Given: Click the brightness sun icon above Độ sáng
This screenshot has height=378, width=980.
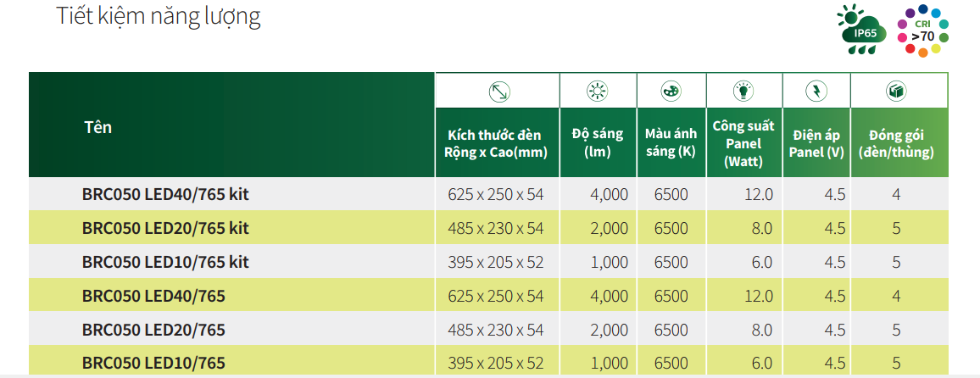Looking at the screenshot, I should pyautogui.click(x=598, y=92).
